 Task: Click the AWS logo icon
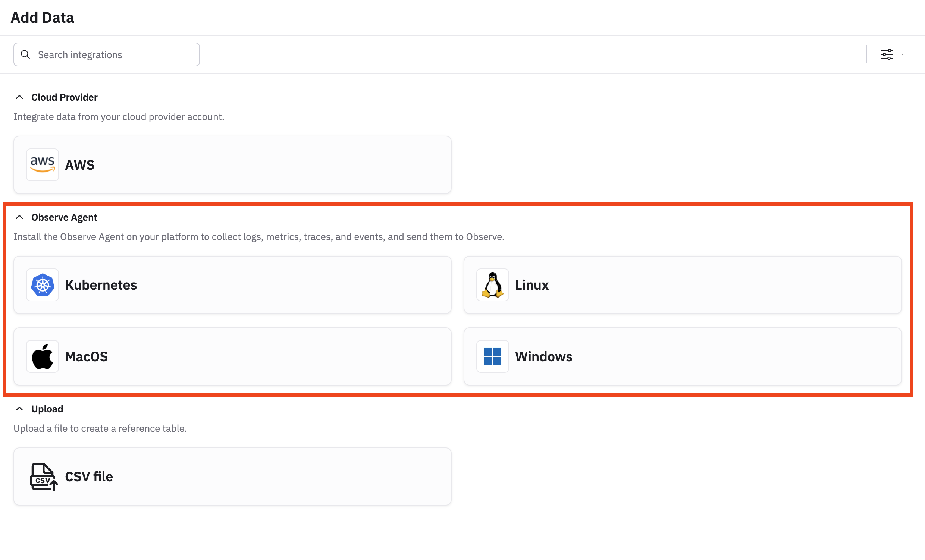pyautogui.click(x=43, y=165)
